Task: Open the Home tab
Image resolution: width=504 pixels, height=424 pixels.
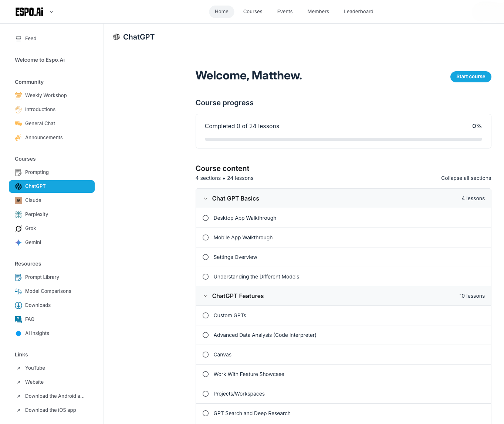Action: tap(221, 12)
